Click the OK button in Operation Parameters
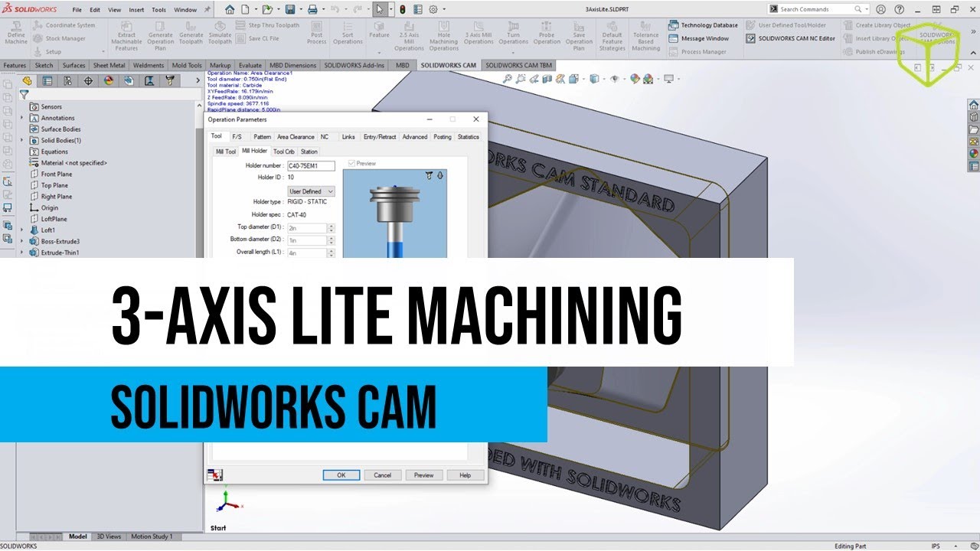980x551 pixels. (341, 475)
